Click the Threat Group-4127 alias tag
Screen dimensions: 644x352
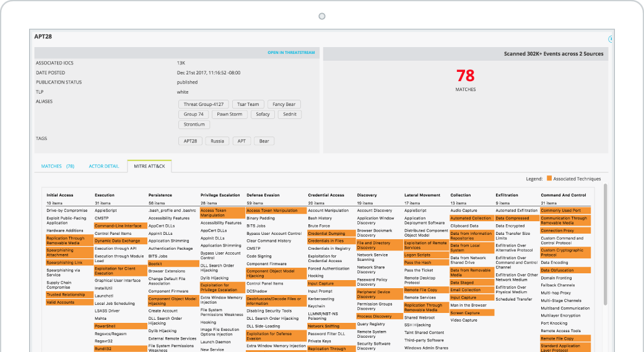(x=203, y=105)
